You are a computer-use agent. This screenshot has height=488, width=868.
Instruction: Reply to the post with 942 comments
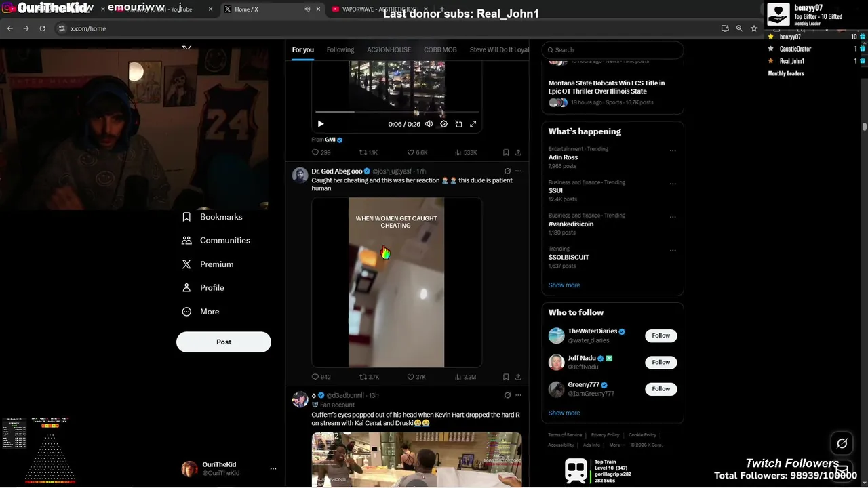pos(321,377)
